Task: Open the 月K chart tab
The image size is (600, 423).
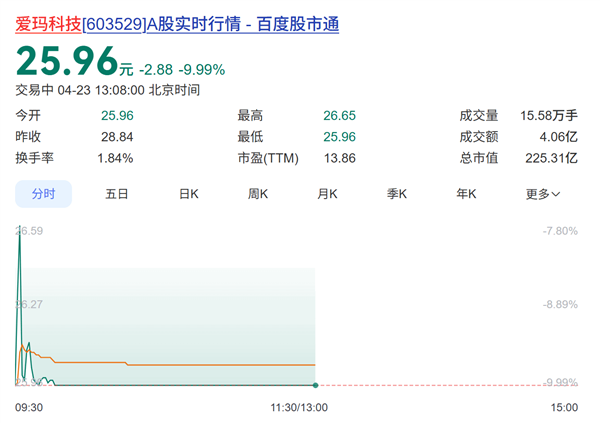Action: pyautogui.click(x=328, y=194)
